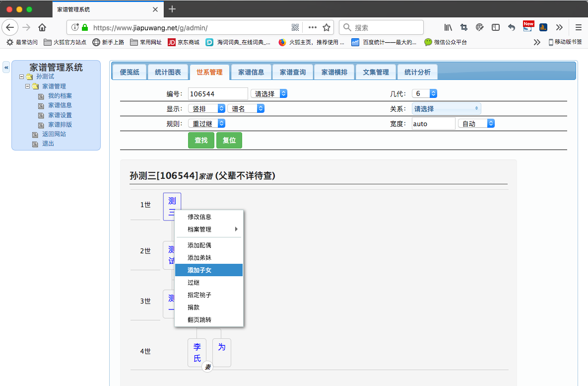The width and height of the screenshot is (588, 386).
Task: Focus the 宽度 auto input field
Action: tap(434, 124)
